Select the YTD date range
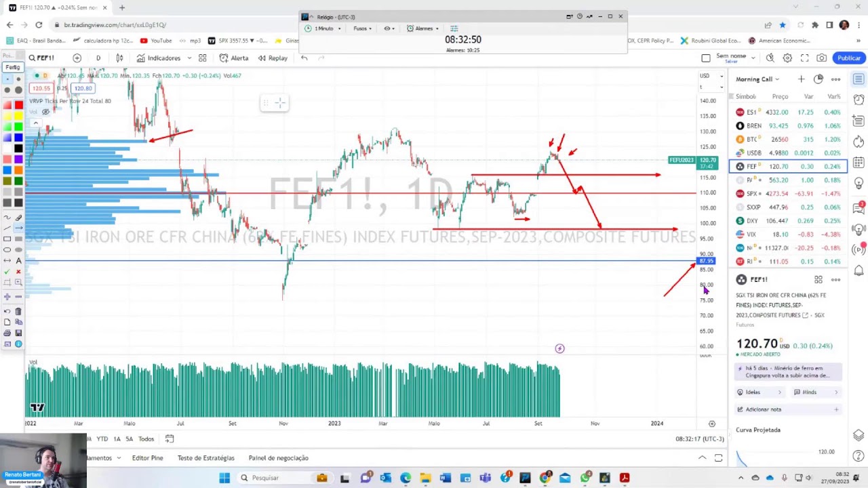This screenshot has height=488, width=868. point(102,439)
